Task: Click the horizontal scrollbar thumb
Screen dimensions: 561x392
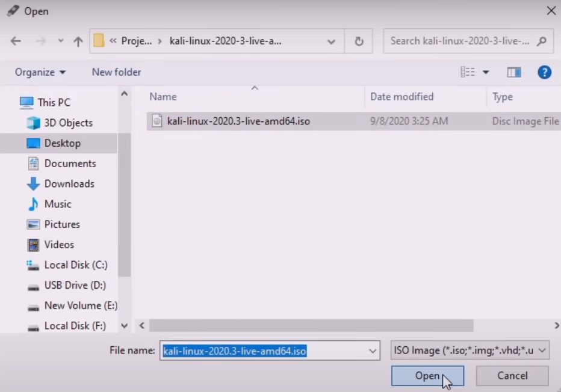Action: [x=311, y=325]
